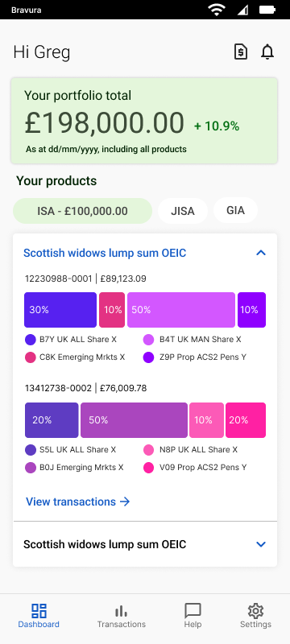Screen dimensions: 290x644
Task: Tap the battery status icon
Action: pyautogui.click(x=267, y=10)
